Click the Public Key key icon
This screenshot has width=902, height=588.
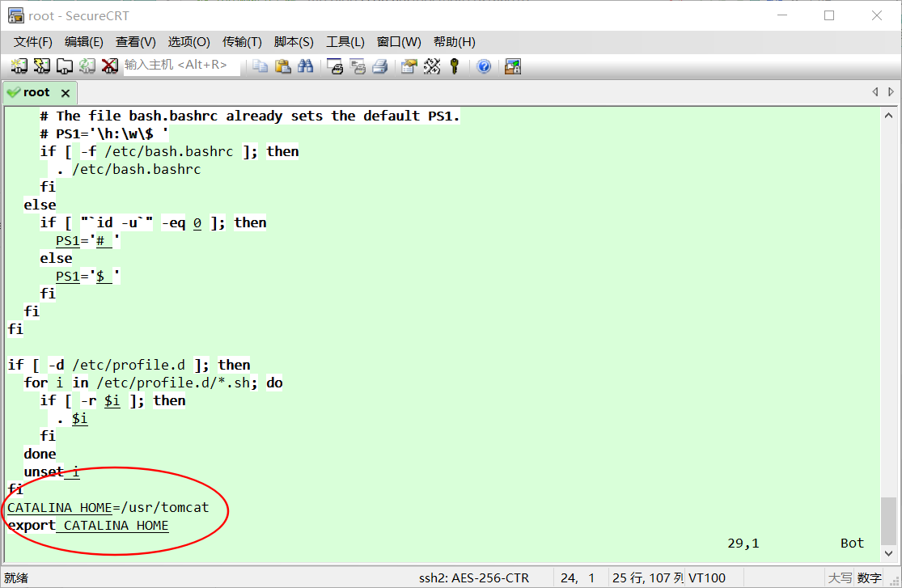pos(455,66)
